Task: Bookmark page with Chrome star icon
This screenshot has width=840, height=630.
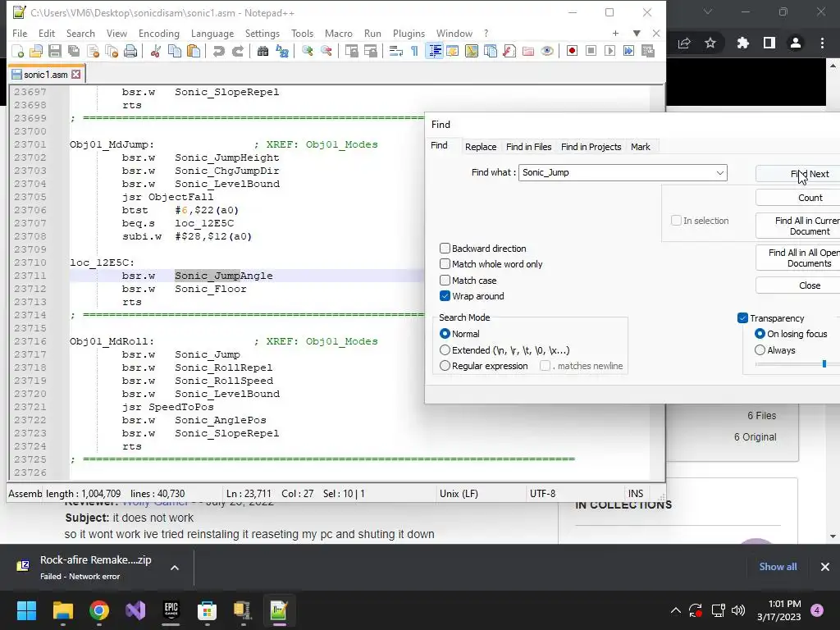Action: click(x=710, y=43)
